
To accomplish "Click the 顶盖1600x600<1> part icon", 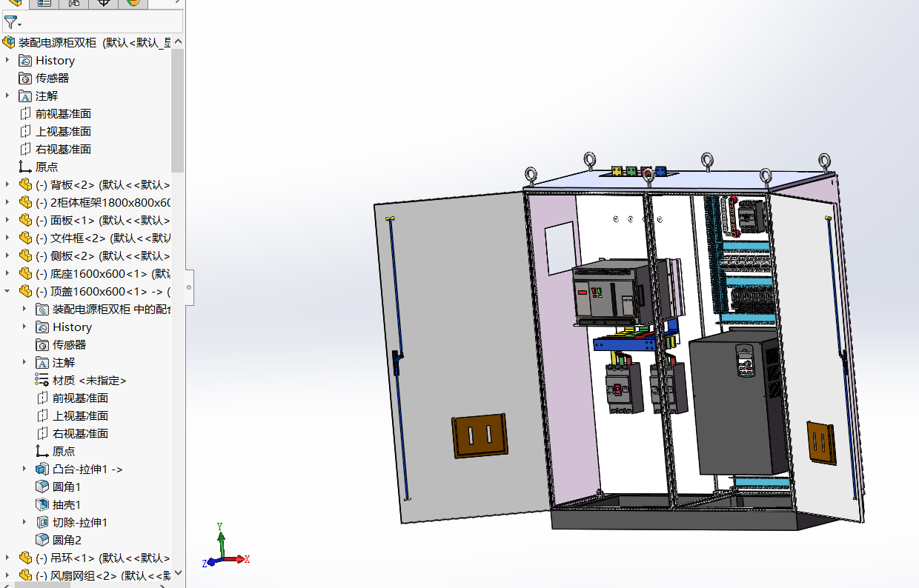I will pos(26,291).
